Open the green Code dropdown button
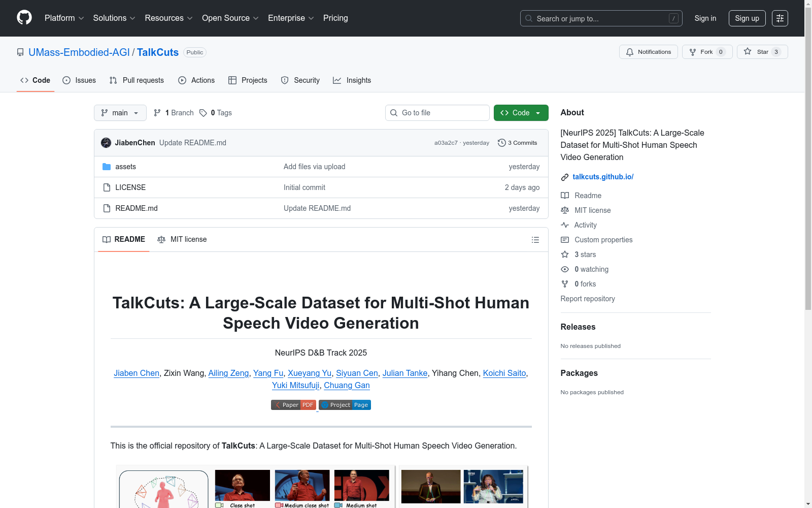The image size is (812, 508). 521,113
